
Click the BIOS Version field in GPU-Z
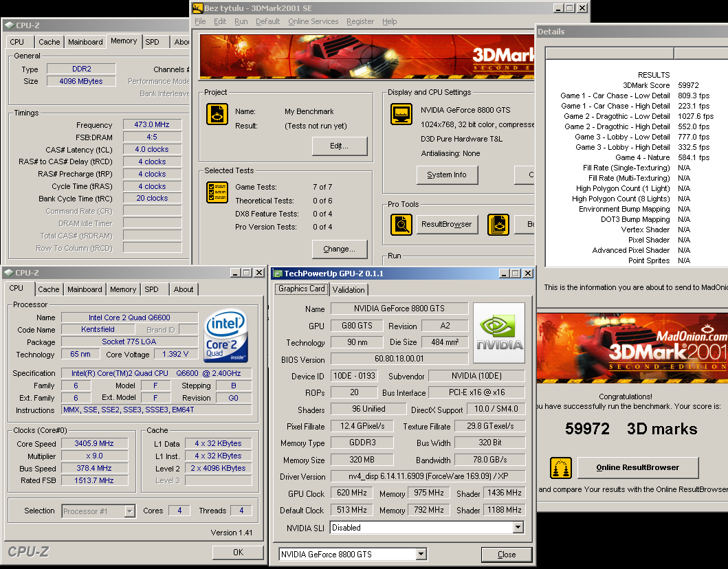tap(399, 359)
